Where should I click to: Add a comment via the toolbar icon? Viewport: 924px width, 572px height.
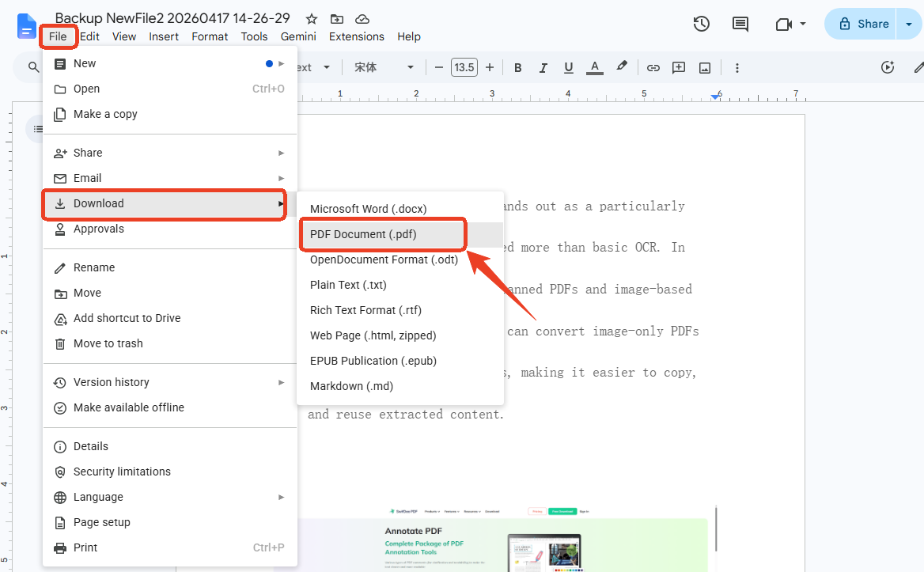tap(679, 68)
